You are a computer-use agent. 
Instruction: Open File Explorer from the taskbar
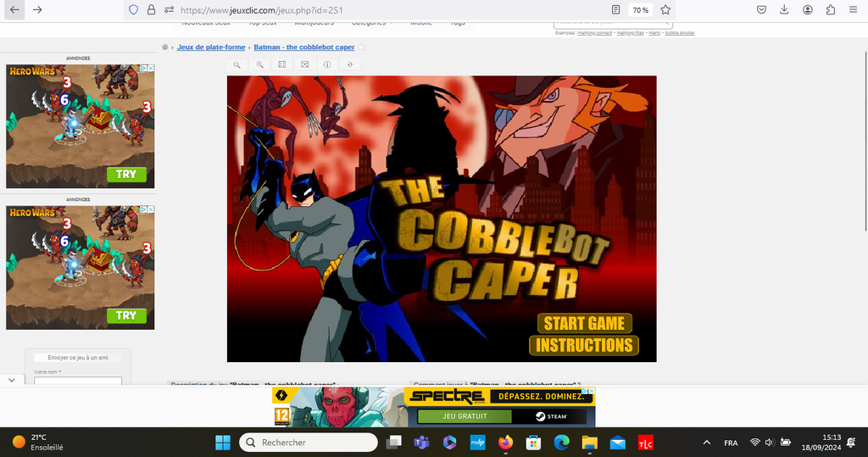590,443
